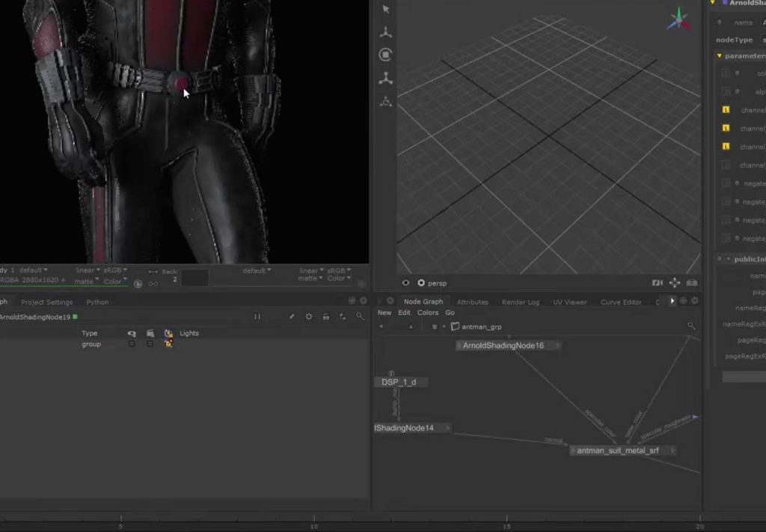The width and height of the screenshot is (766, 532).
Task: Click the orientation axis gizmo in viewer
Action: pyautogui.click(x=679, y=19)
